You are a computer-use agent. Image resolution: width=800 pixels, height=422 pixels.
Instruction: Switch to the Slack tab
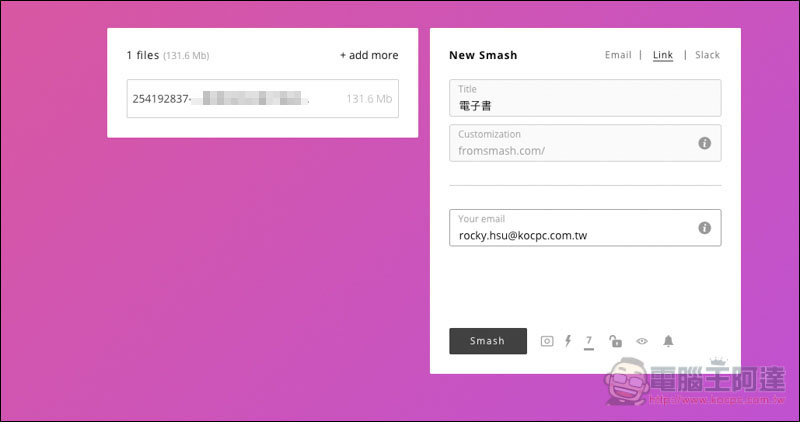[707, 55]
